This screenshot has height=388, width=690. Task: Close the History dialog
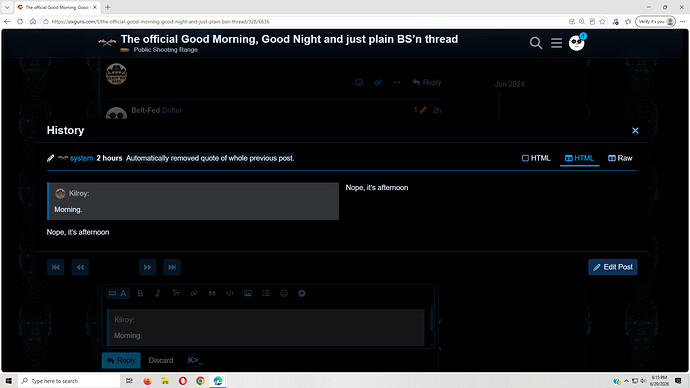tap(635, 131)
